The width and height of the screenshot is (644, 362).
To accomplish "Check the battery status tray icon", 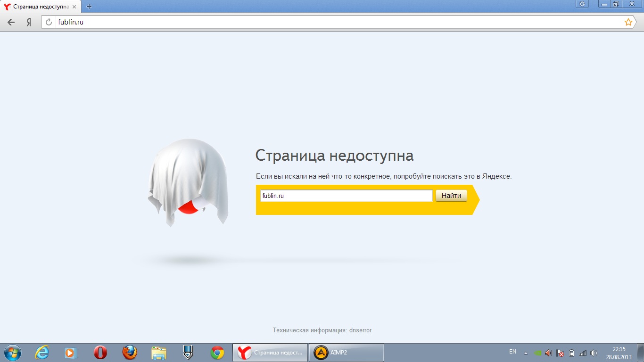I will click(x=571, y=353).
